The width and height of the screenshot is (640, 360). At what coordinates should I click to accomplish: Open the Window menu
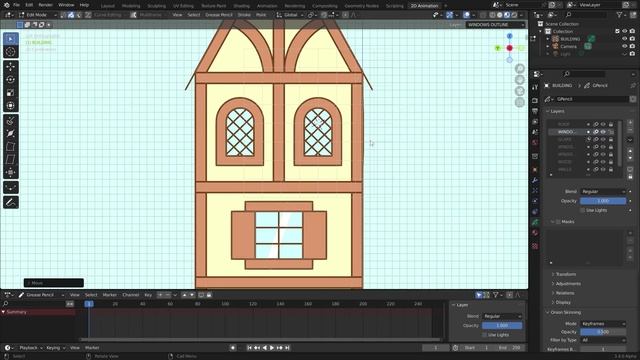66,5
